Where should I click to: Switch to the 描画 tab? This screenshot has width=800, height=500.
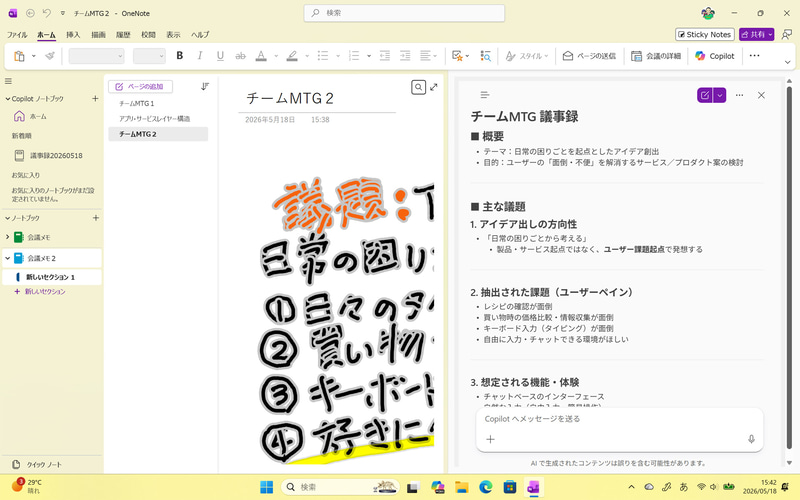(98, 35)
